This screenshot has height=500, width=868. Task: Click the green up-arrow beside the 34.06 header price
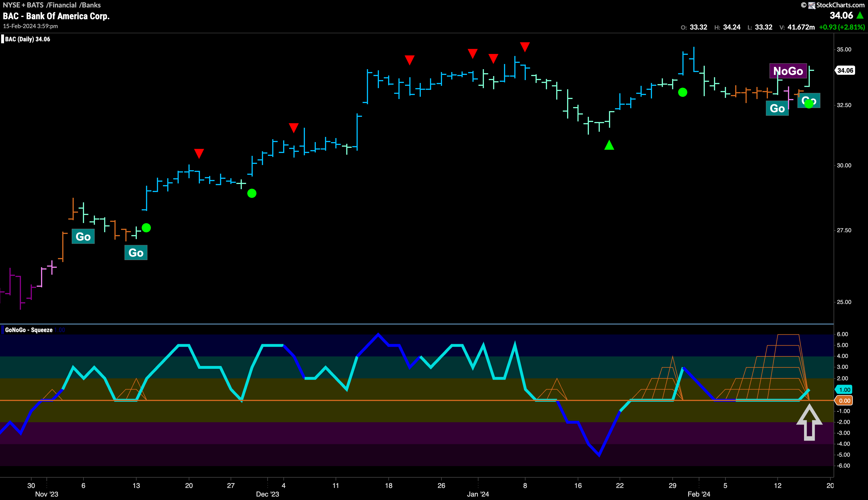[x=860, y=15]
